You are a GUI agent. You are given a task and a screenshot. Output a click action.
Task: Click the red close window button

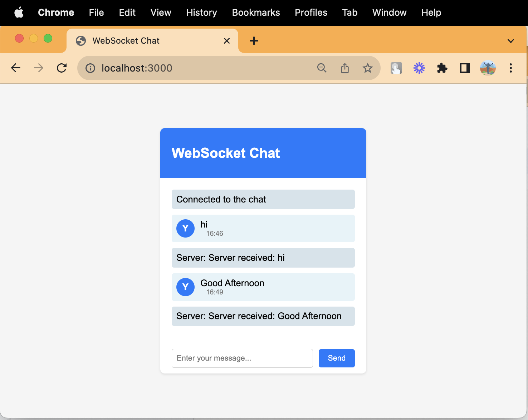click(x=19, y=38)
